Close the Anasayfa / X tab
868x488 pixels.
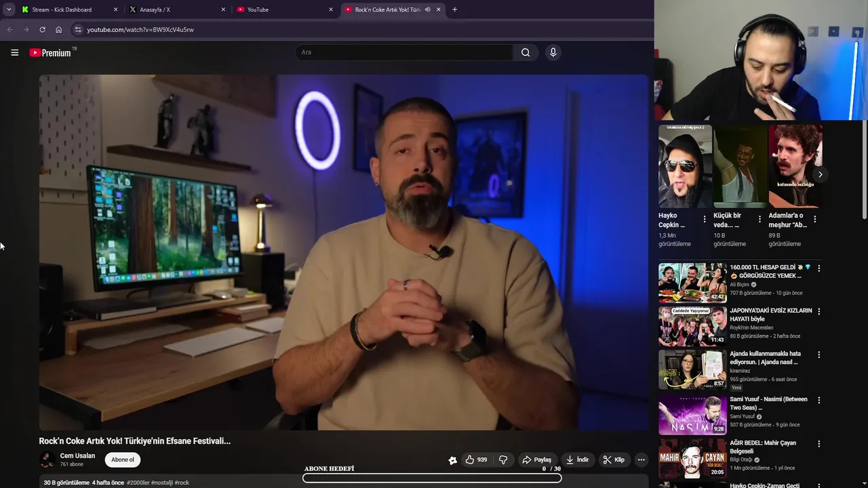[x=223, y=9]
